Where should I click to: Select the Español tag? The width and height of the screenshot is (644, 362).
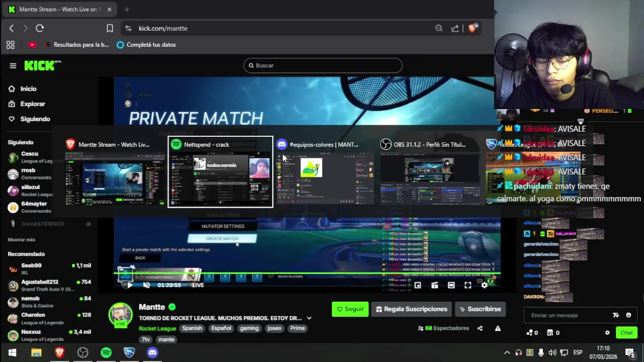[221, 328]
